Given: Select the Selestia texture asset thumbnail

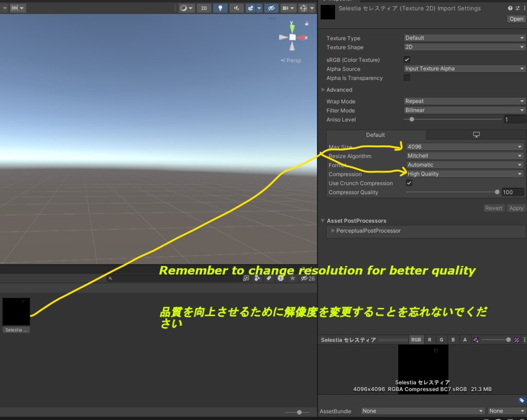Looking at the screenshot, I should coord(16,311).
